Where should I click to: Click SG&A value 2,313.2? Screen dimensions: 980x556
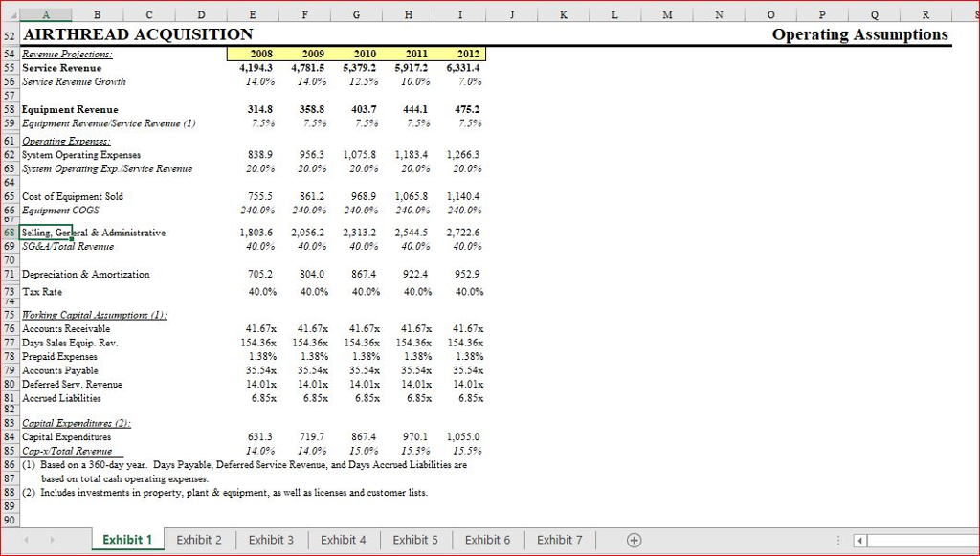coord(360,233)
